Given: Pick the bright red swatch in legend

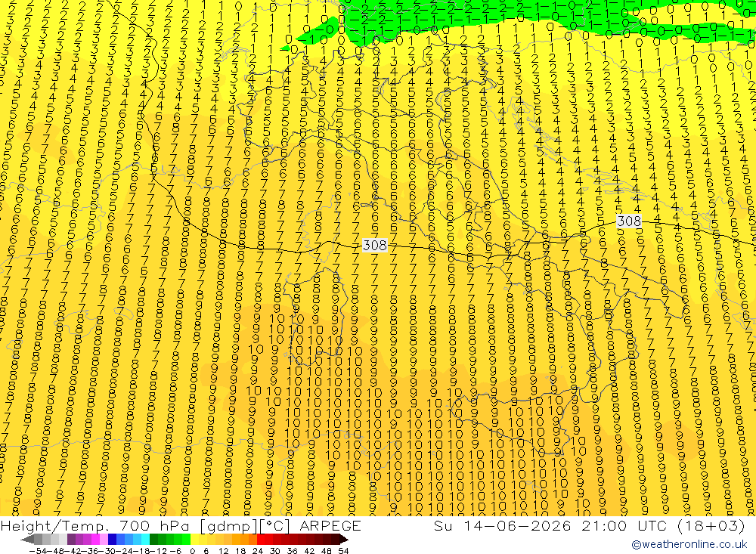Looking at the screenshot, I should 261,539.
